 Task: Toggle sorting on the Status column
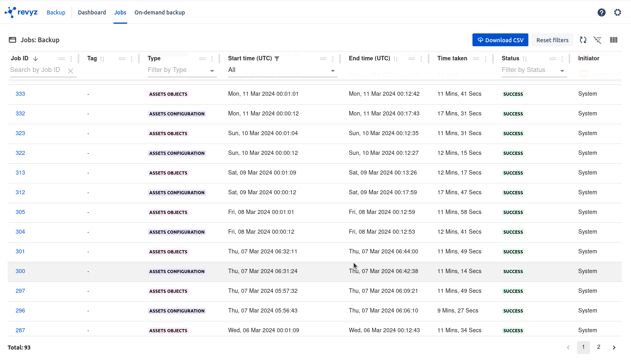525,59
